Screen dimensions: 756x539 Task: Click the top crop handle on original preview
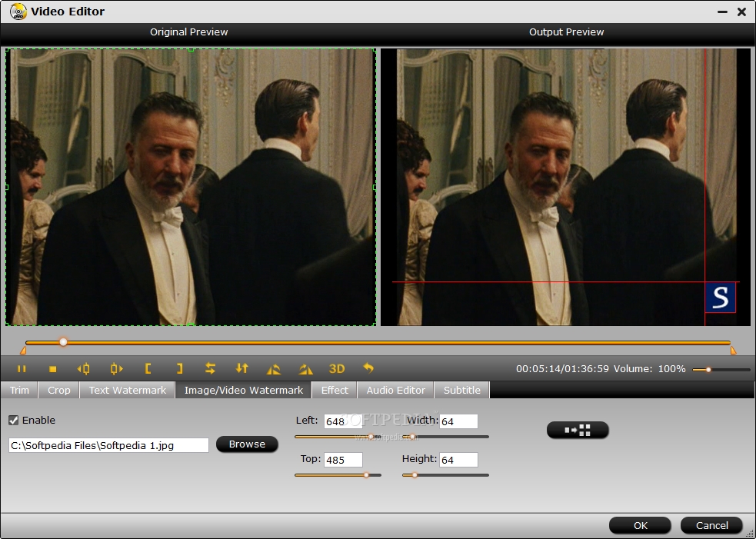[191, 50]
